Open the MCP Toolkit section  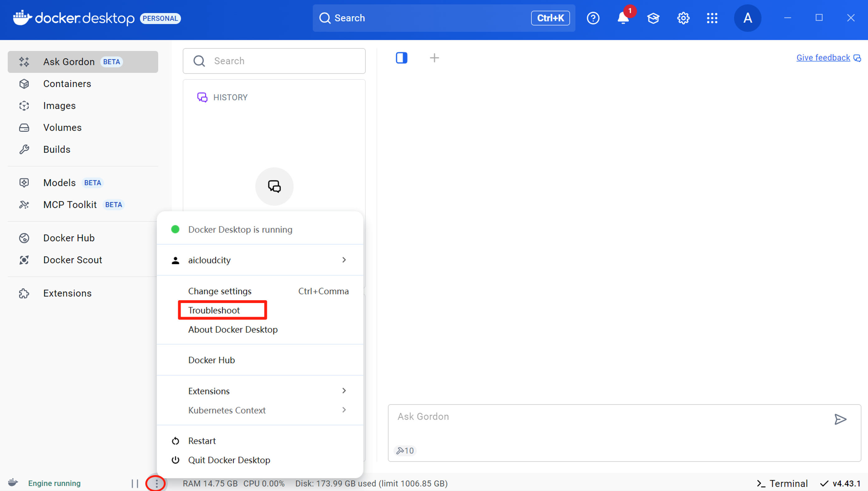(x=70, y=205)
